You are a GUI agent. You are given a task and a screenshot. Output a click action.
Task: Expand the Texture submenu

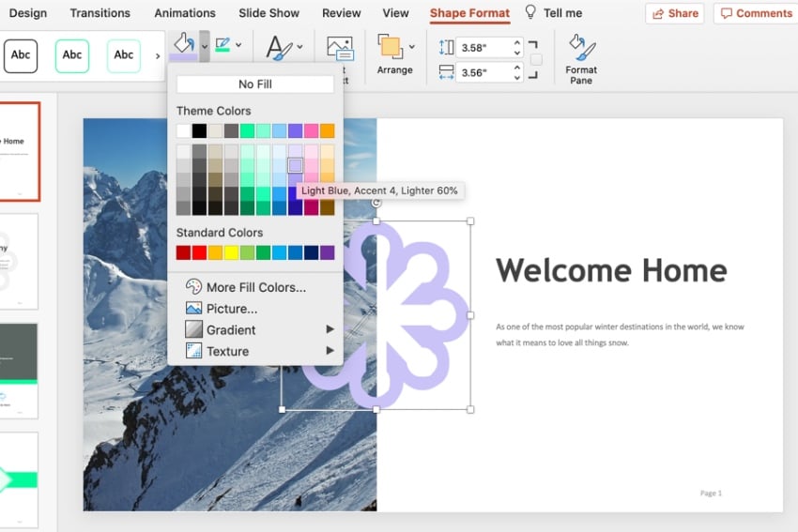point(330,351)
